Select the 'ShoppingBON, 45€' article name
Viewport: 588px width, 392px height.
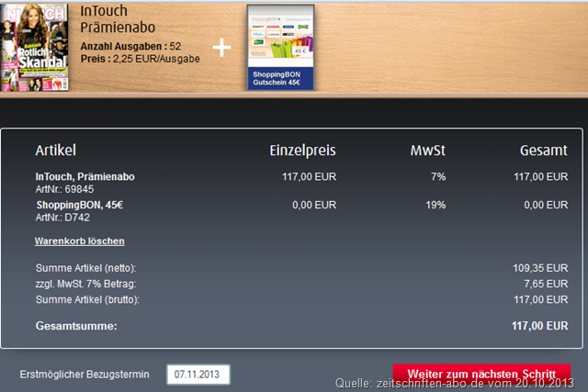click(x=80, y=205)
